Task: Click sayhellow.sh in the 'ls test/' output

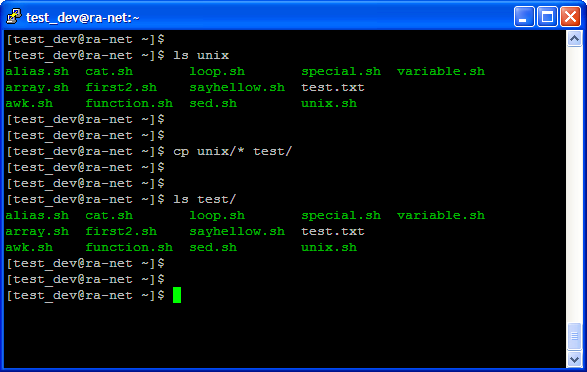Action: (237, 232)
